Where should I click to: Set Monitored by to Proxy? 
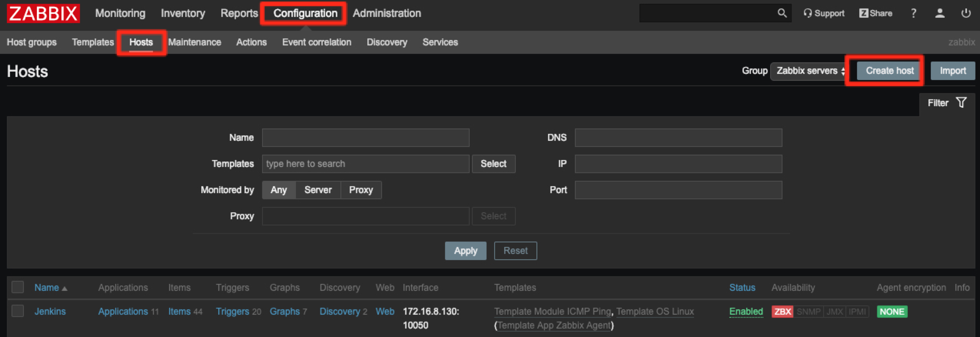click(x=361, y=190)
